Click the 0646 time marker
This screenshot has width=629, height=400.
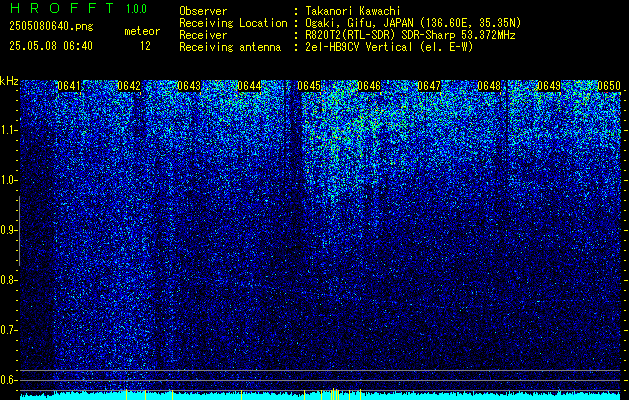[x=369, y=86]
